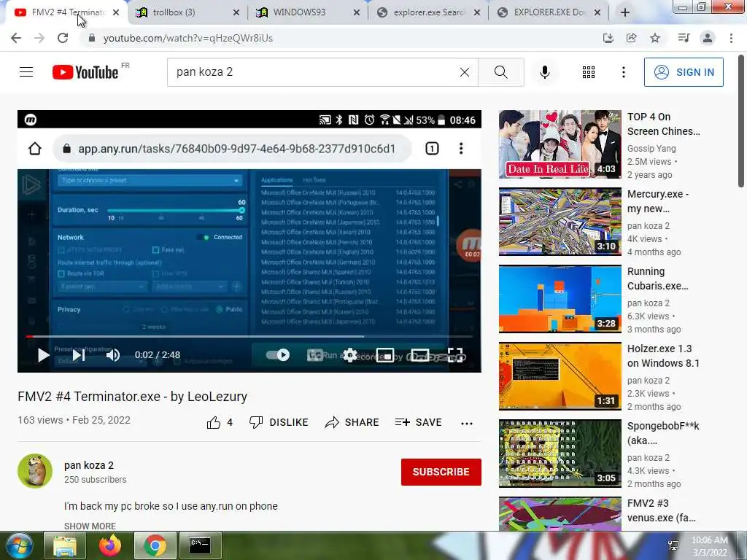Screen dimensions: 747x560
Task: Open Firefox from taskbar
Action: (110, 545)
